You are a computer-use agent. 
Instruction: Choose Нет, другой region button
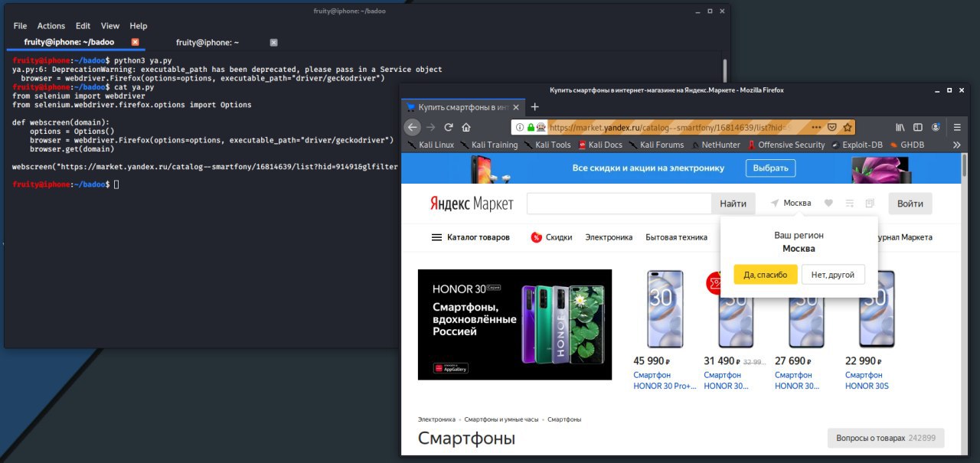(833, 275)
